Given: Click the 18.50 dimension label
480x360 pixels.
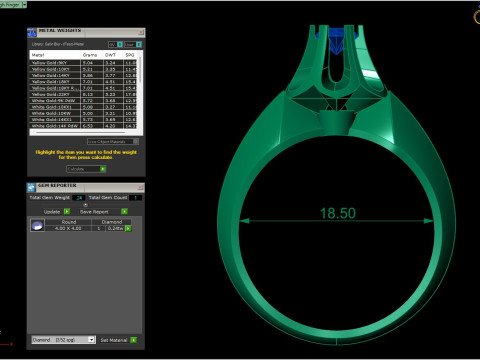Looking at the screenshot, I should [x=338, y=214].
